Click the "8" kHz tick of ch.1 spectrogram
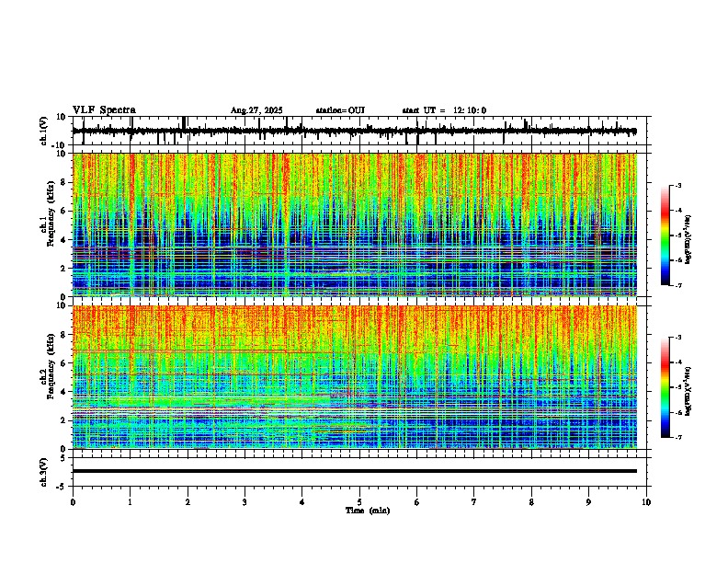 point(64,182)
